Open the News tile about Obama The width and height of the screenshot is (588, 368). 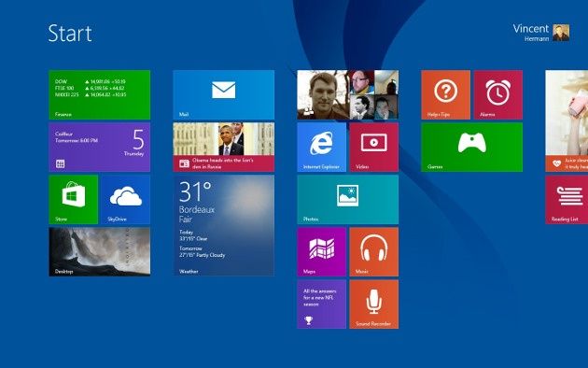pyautogui.click(x=223, y=147)
